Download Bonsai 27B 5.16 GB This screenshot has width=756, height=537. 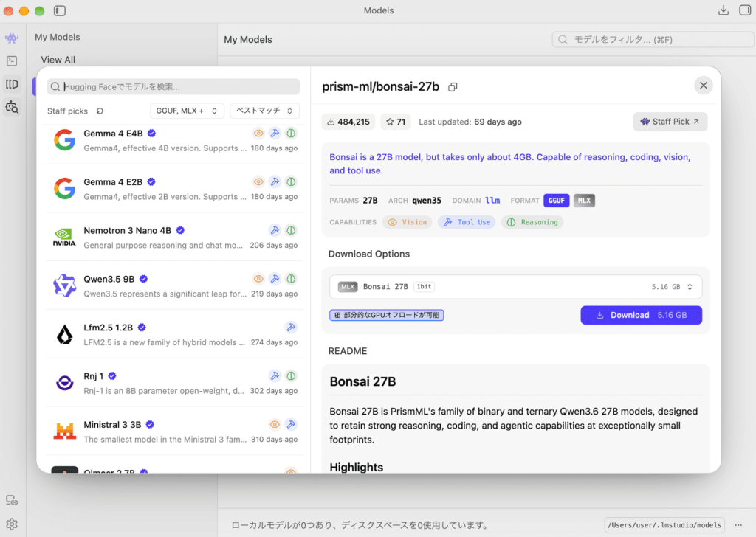642,316
